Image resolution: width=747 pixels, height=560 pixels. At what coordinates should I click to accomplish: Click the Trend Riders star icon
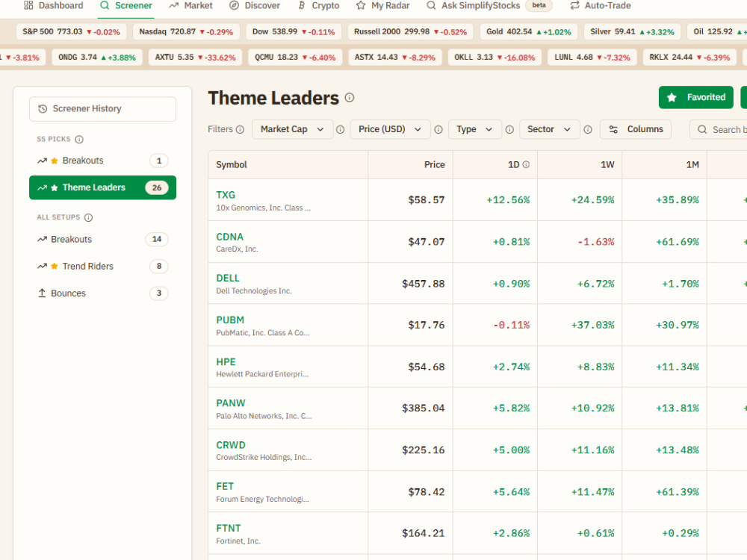tap(55, 267)
